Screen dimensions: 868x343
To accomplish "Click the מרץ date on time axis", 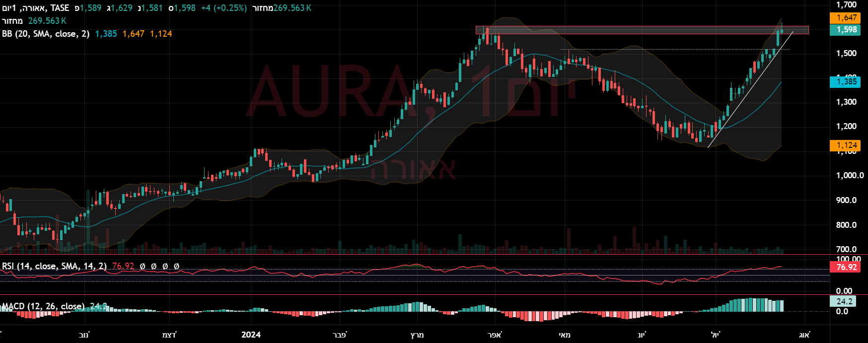I will 417,335.
